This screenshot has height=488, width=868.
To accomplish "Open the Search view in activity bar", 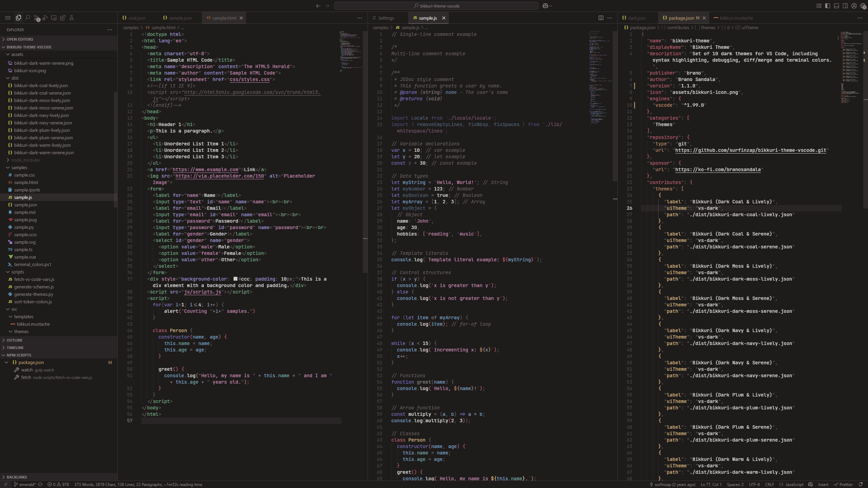I will click(27, 18).
